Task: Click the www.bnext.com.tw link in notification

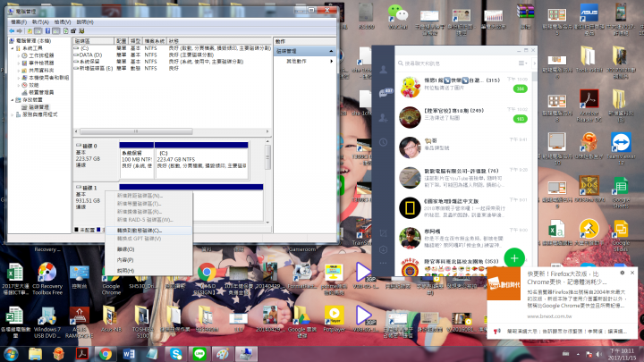Action: coord(549,316)
